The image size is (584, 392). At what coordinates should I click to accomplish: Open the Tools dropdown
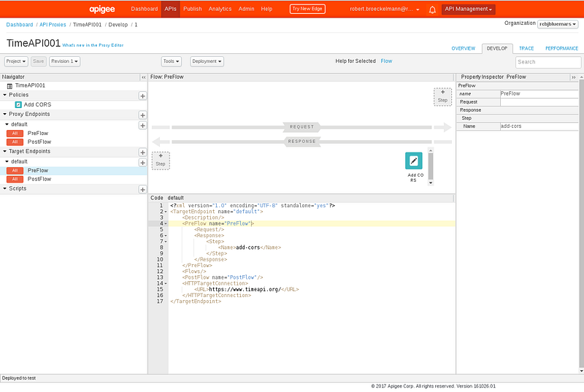pyautogui.click(x=172, y=61)
